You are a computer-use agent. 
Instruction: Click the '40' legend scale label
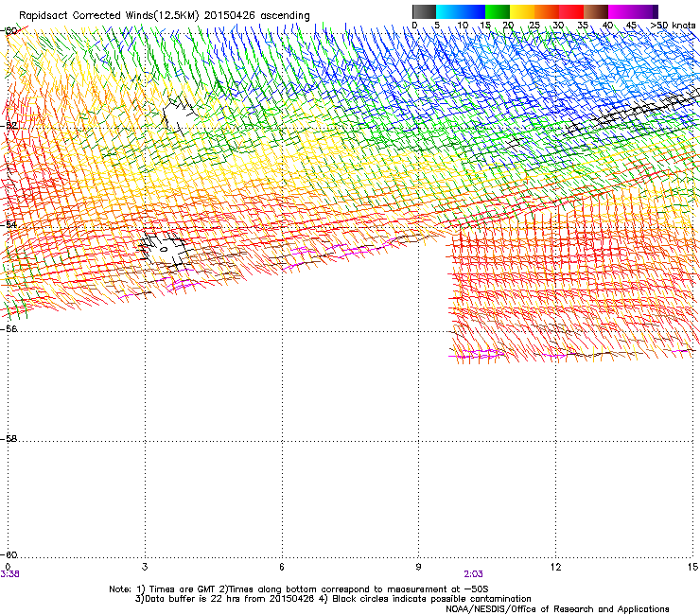coord(607,26)
